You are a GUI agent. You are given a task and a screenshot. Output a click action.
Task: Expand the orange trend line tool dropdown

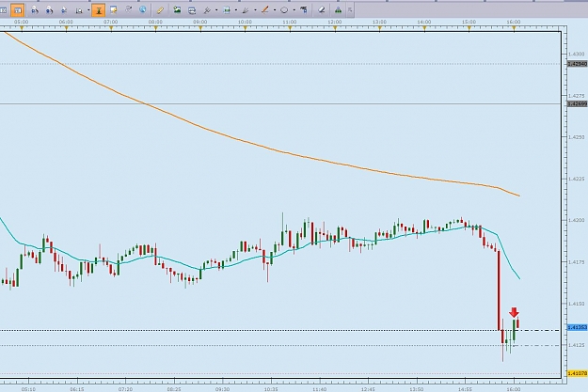tap(275, 10)
